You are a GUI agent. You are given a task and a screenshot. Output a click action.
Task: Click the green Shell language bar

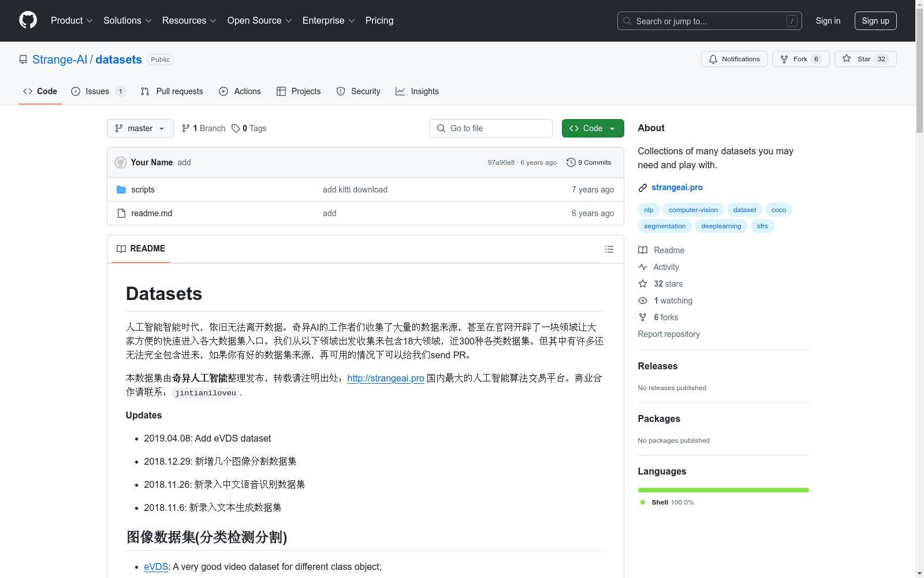(x=724, y=490)
